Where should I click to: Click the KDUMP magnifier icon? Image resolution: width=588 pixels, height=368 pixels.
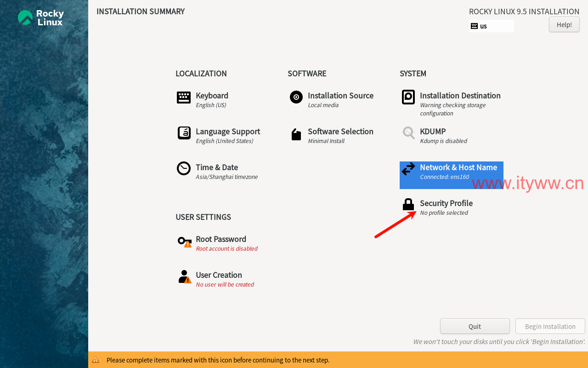coord(408,133)
